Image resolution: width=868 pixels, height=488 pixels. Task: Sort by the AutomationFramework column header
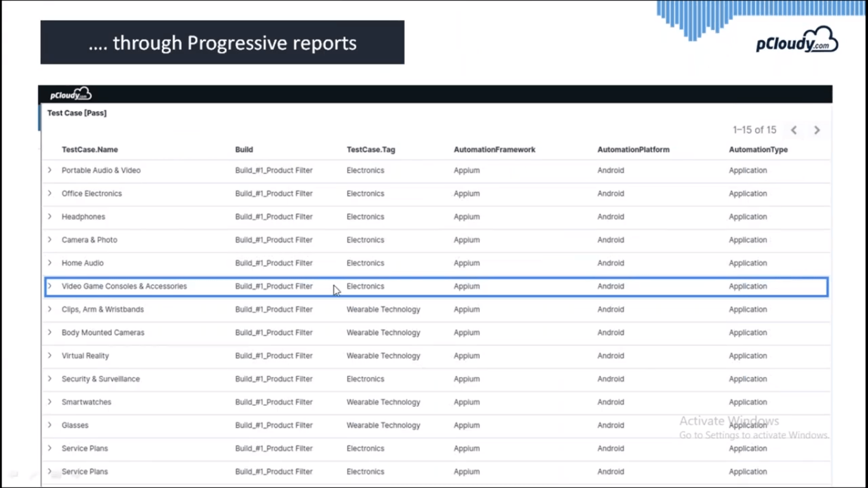coord(494,150)
